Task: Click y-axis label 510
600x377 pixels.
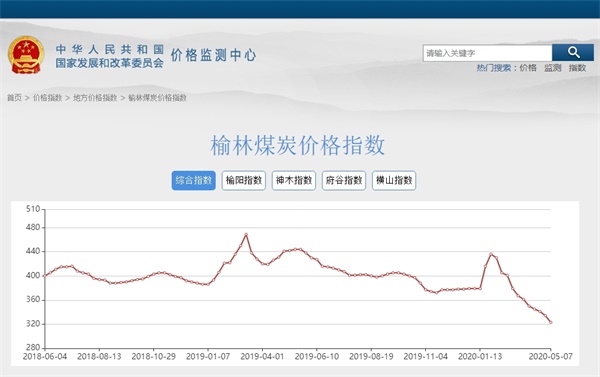Action: coord(33,209)
